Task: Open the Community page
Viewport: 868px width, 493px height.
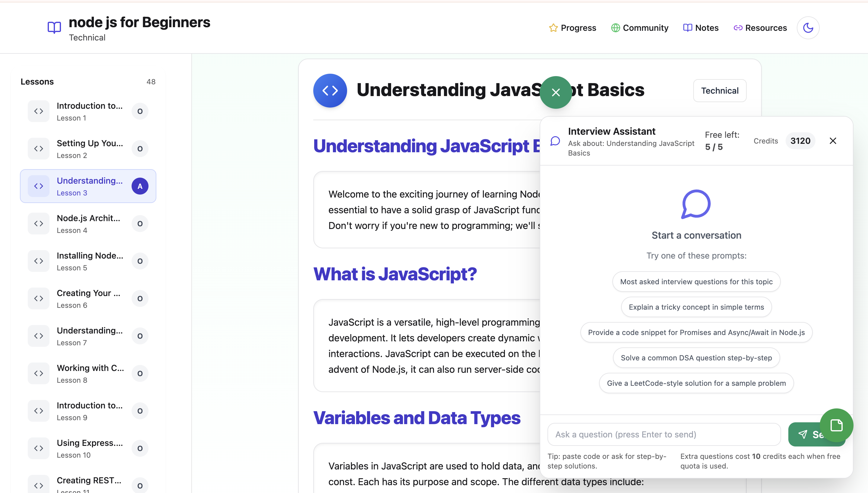Action: click(x=640, y=28)
